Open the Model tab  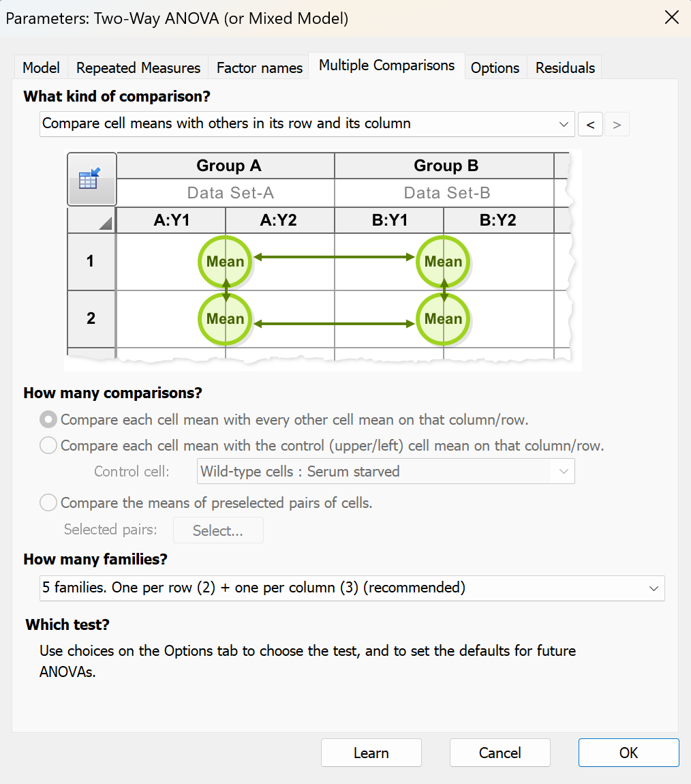pyautogui.click(x=40, y=67)
